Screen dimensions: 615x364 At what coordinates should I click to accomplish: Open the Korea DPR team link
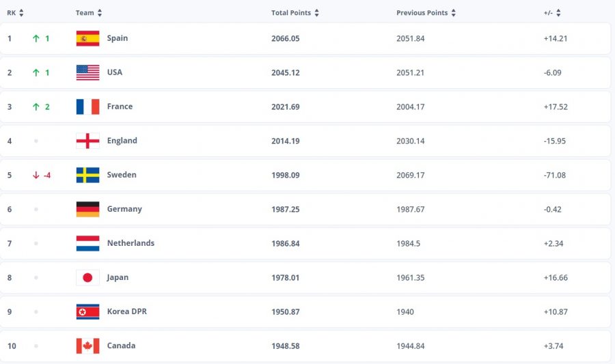(127, 311)
